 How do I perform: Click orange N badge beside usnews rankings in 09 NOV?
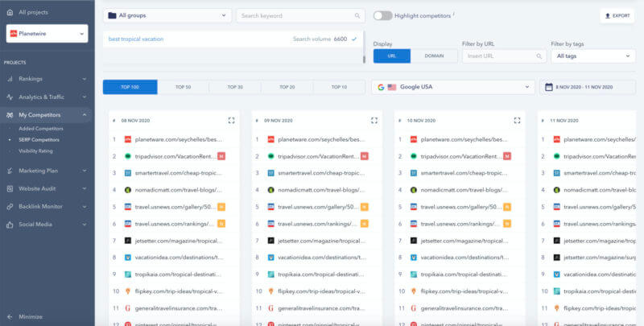(x=365, y=224)
